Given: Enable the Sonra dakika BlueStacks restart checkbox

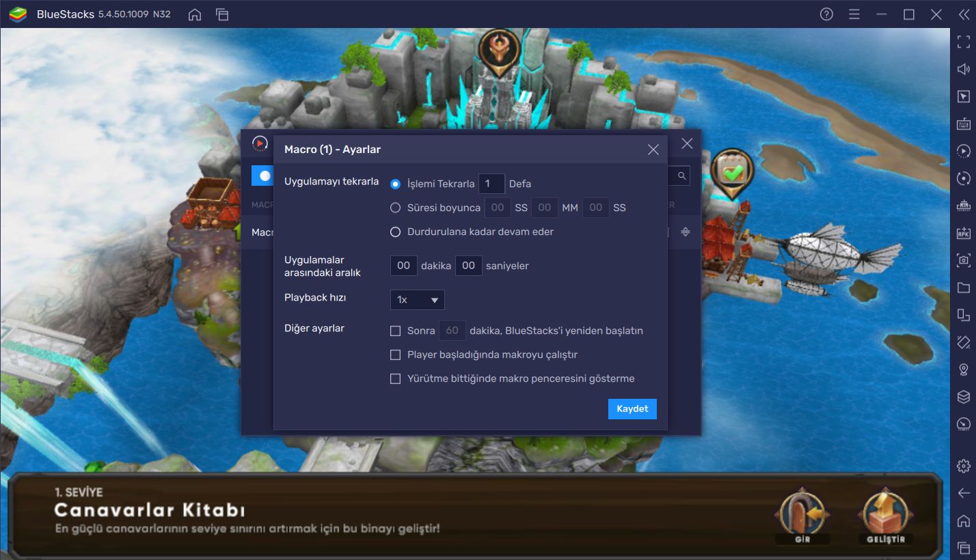Looking at the screenshot, I should pyautogui.click(x=395, y=331).
